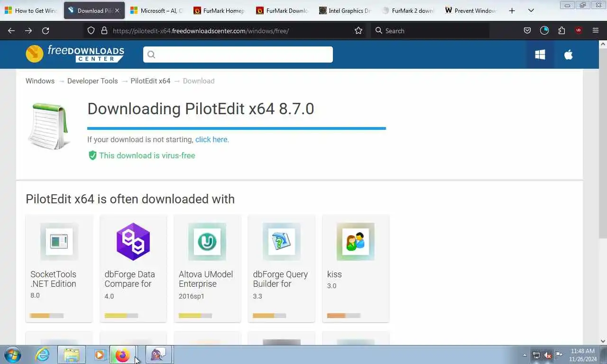Screen dimensions: 607x364
Task: Click the SocketTools rating bar
Action: (x=46, y=316)
